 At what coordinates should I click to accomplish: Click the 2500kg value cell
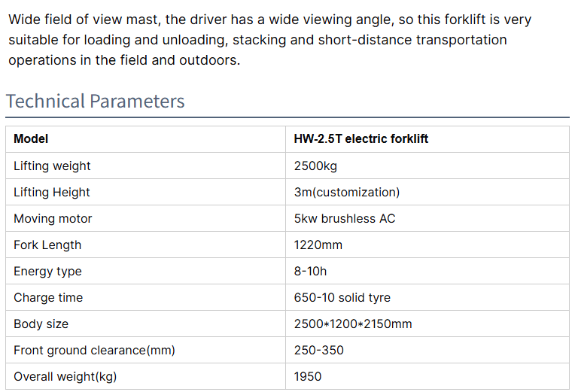[x=315, y=166]
